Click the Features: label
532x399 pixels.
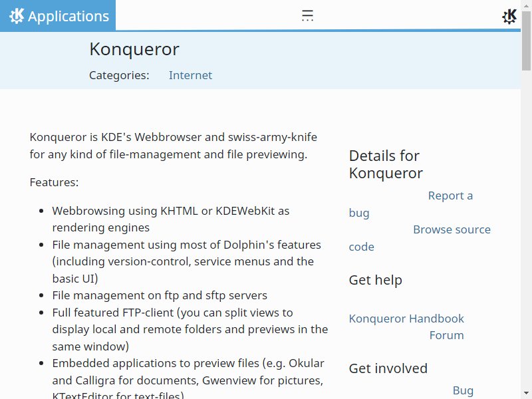pos(54,182)
